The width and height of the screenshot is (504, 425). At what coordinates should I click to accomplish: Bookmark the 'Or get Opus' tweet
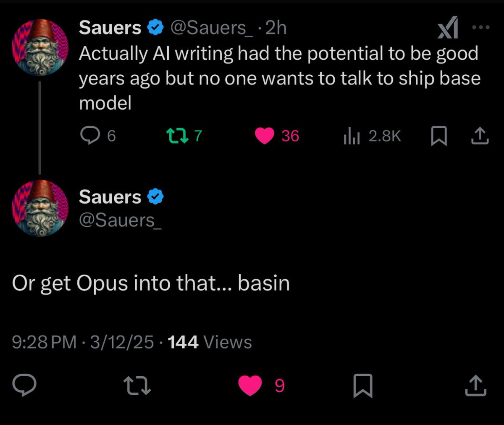point(363,386)
